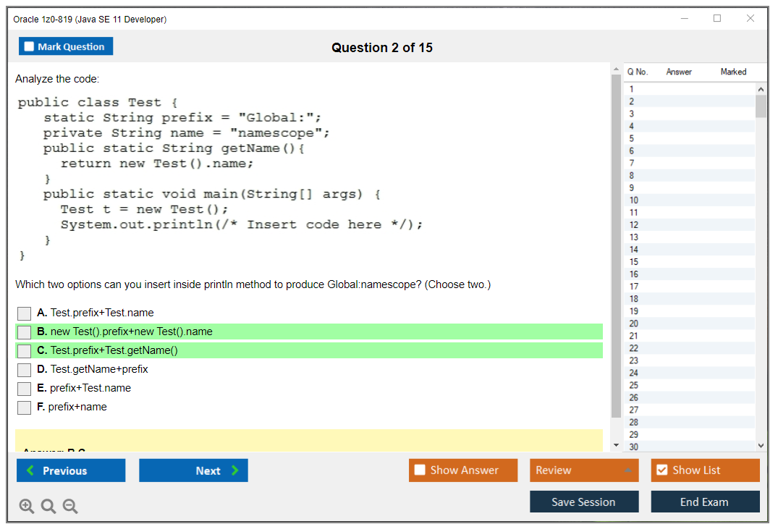Go to the Previous question
The width and height of the screenshot is (778, 532).
(71, 470)
